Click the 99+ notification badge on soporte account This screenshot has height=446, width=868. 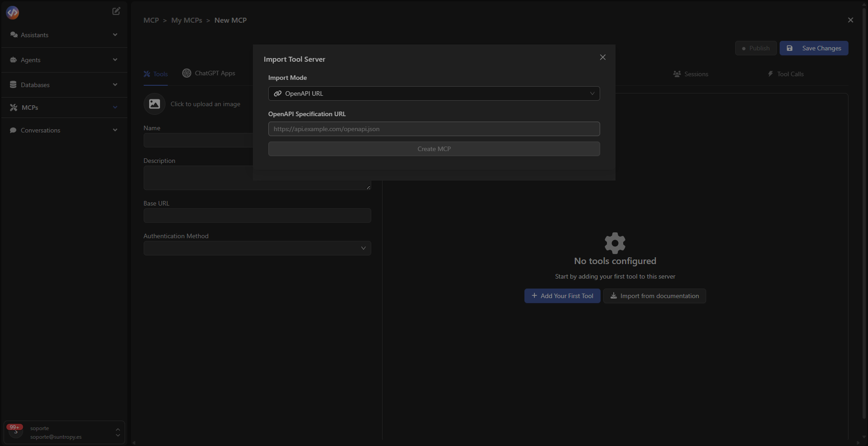pyautogui.click(x=15, y=427)
